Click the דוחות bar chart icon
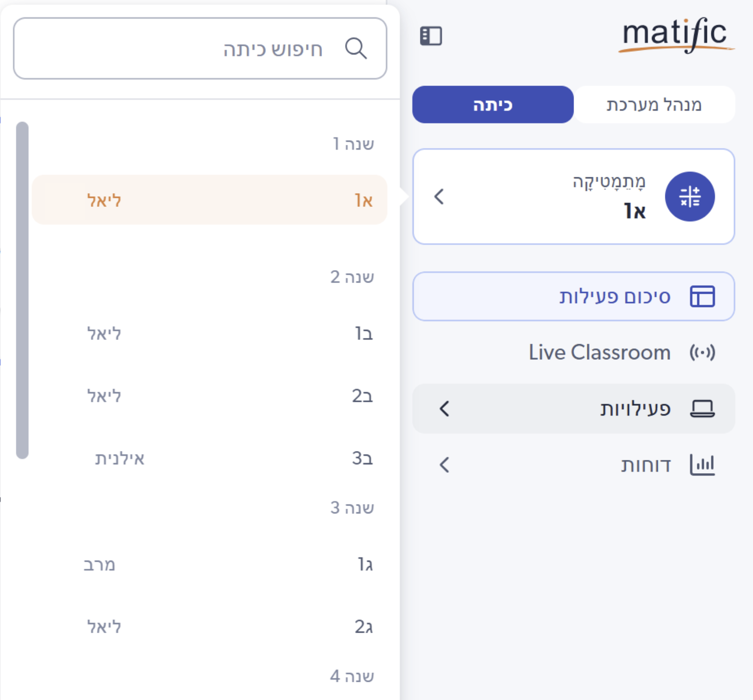This screenshot has width=753, height=700. (x=702, y=465)
